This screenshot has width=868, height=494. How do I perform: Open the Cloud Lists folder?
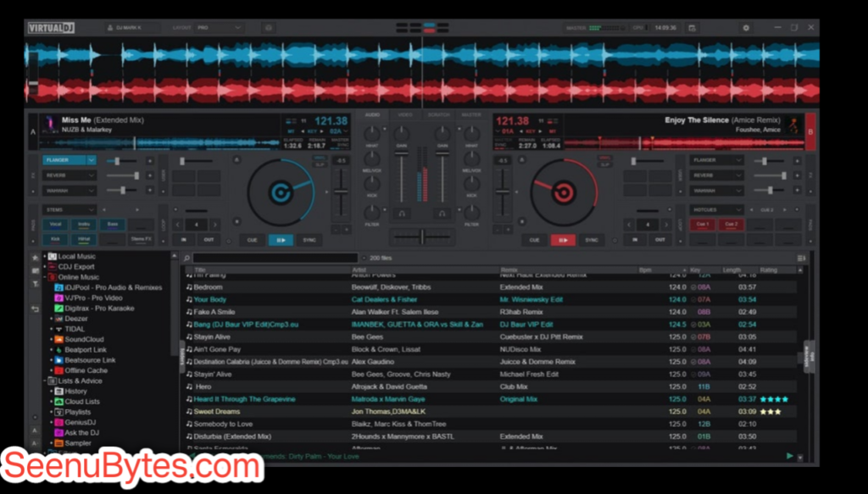[82, 402]
